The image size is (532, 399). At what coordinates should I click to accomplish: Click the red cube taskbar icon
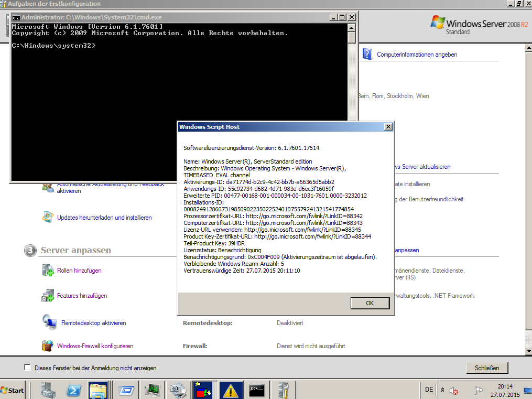[x=202, y=390]
